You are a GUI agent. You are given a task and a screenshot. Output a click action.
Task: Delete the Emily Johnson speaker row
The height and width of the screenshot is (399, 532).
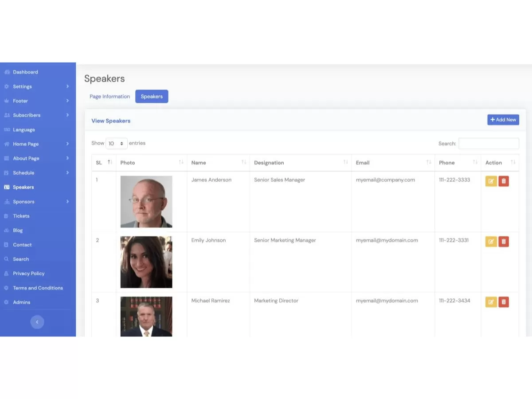pyautogui.click(x=504, y=242)
